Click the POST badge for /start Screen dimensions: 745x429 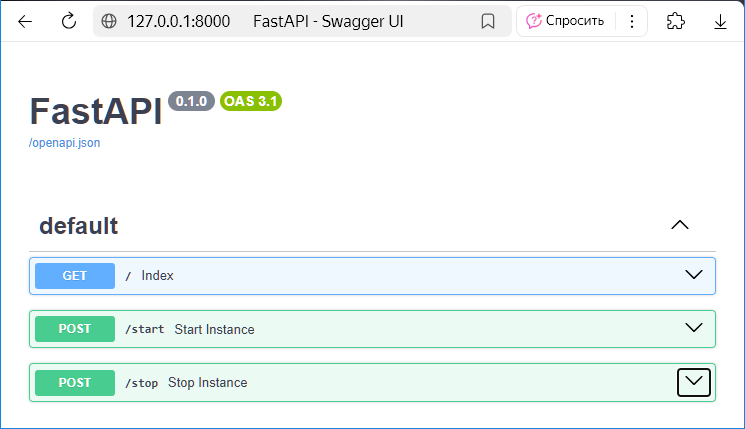click(75, 329)
